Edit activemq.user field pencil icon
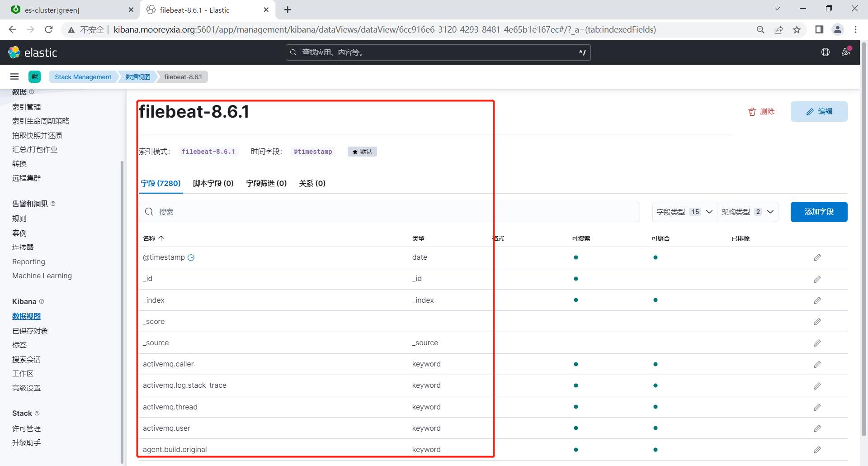Viewport: 868px width, 466px height. [817, 428]
